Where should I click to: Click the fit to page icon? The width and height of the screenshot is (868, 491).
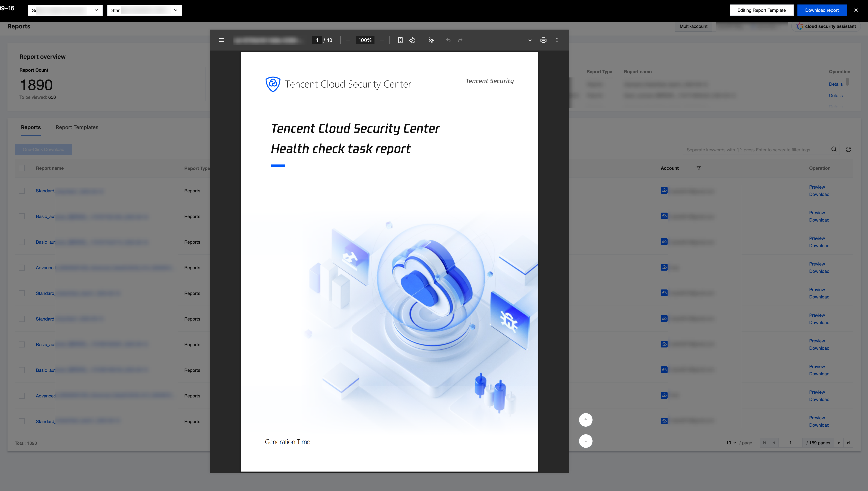[x=400, y=40]
